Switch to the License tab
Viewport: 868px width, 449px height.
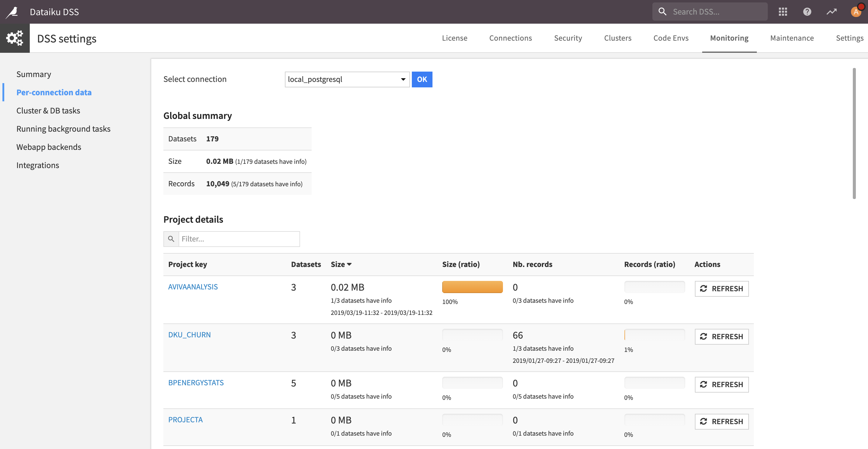pos(455,38)
